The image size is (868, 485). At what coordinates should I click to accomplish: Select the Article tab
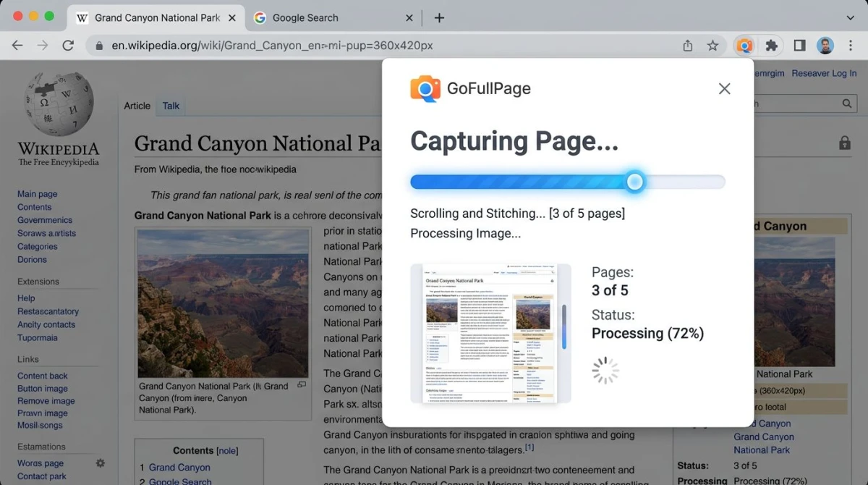(137, 106)
